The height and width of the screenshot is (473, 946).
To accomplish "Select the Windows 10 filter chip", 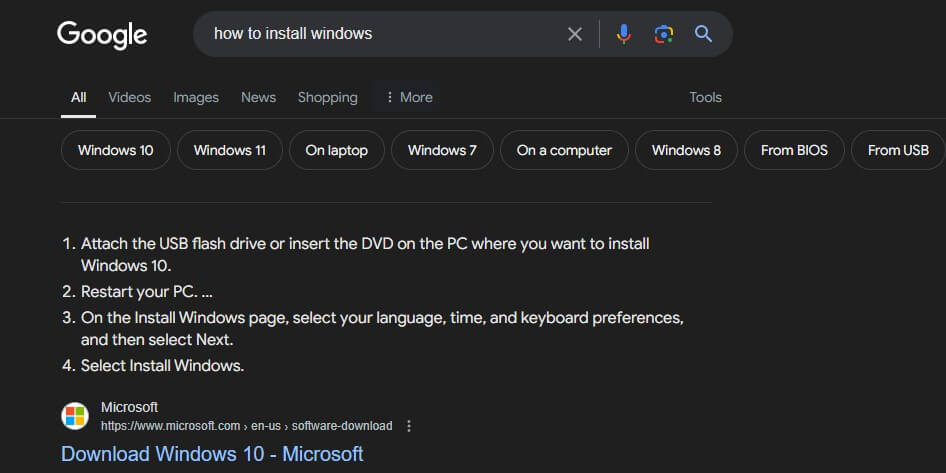I will (116, 150).
